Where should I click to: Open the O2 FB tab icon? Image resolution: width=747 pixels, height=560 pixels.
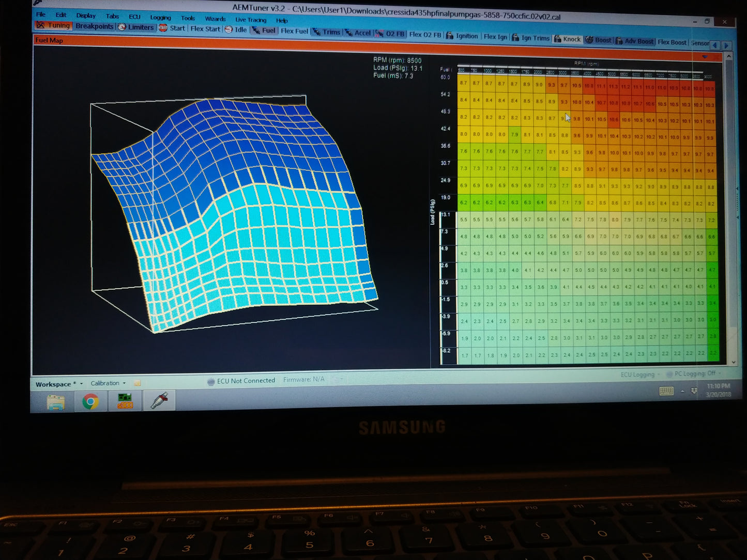click(x=379, y=34)
